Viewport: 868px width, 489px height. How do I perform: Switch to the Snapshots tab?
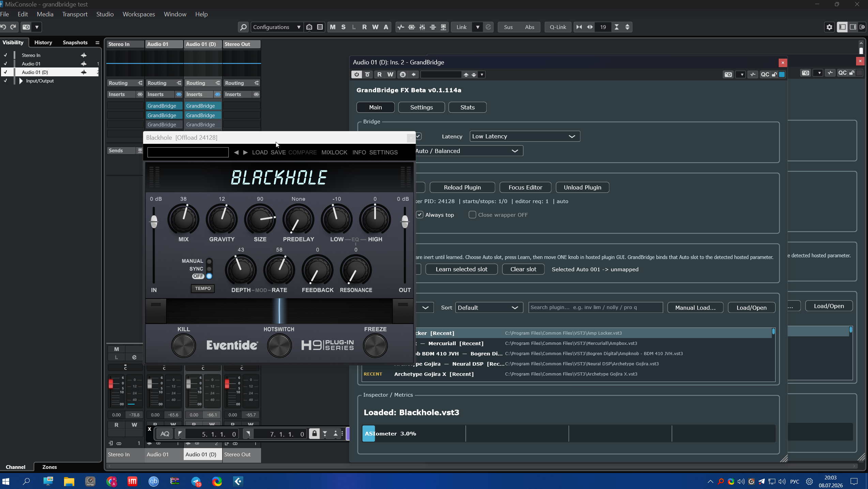[x=75, y=42]
